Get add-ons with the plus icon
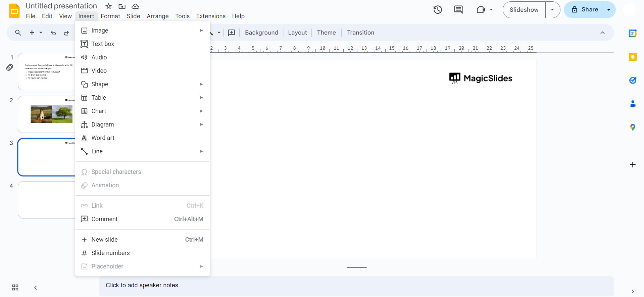The height and width of the screenshot is (297, 644). click(x=633, y=164)
